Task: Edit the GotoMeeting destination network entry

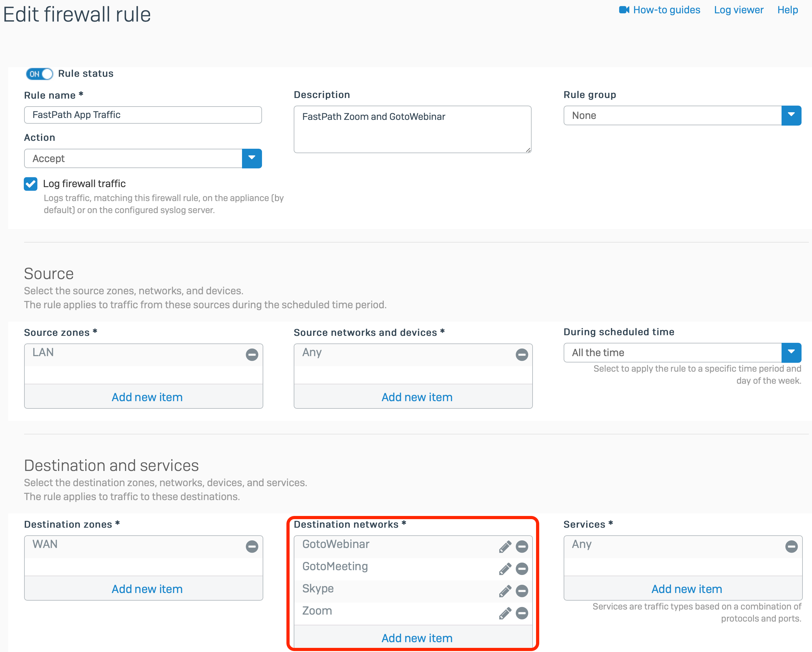Action: click(x=505, y=569)
